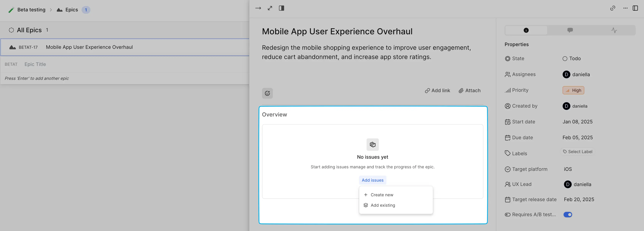Select Add existing issue option
Viewport: 644px width, 231px height.
(x=383, y=205)
